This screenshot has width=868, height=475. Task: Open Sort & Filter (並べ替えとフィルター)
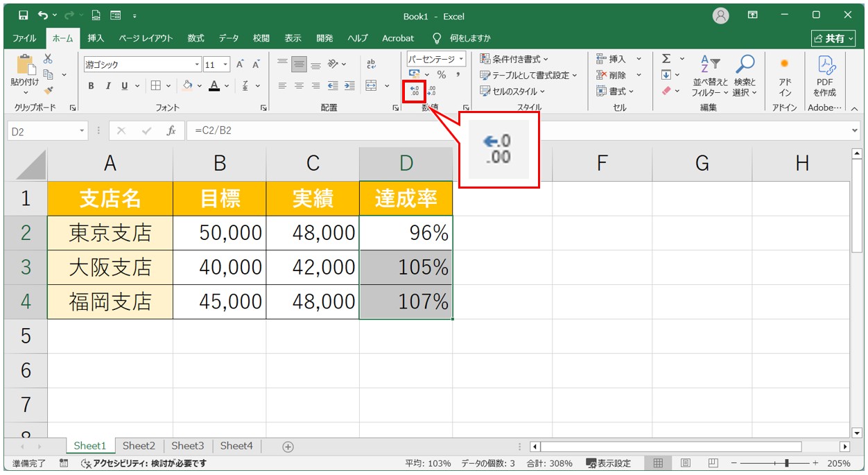(x=711, y=76)
